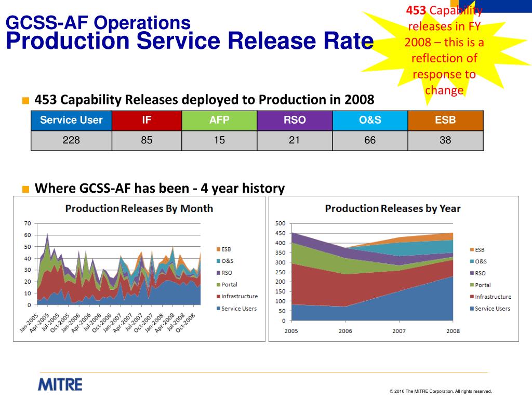
Task: Click Portal legend entry in monthly chart
Action: click(x=227, y=285)
